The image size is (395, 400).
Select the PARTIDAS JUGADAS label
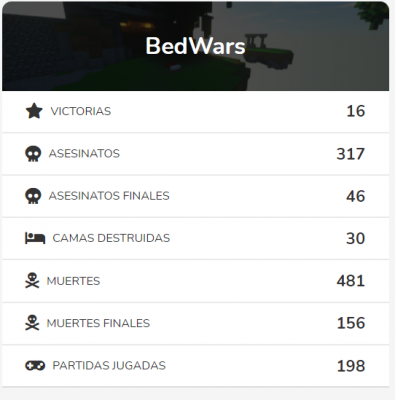click(109, 366)
